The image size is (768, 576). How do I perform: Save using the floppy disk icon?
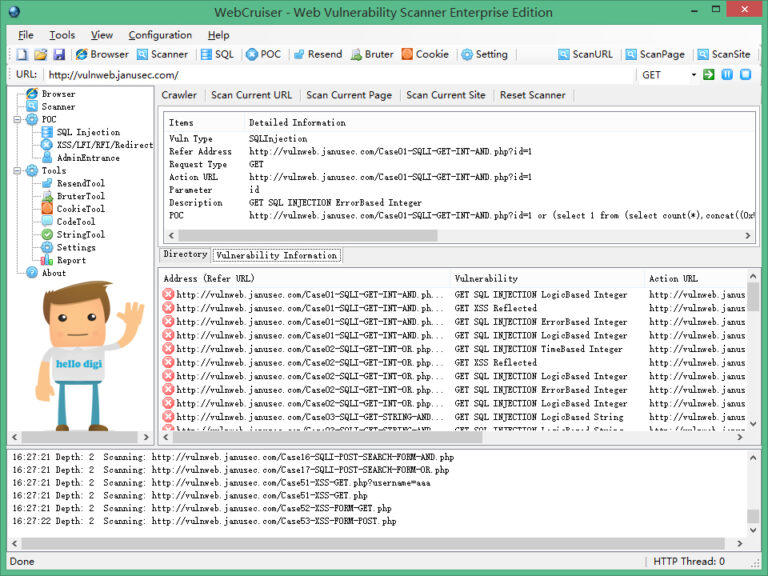tap(59, 54)
